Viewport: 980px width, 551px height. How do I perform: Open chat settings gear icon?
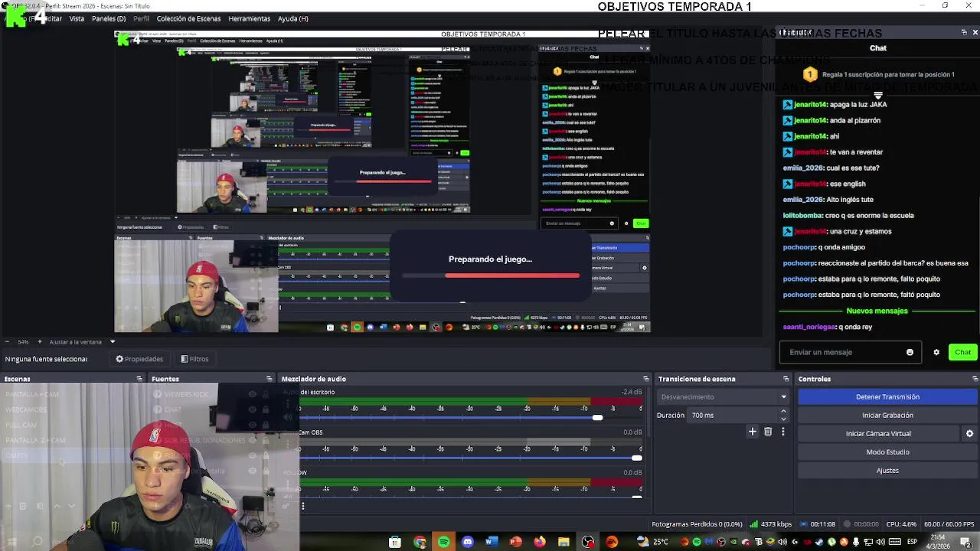[x=936, y=352]
